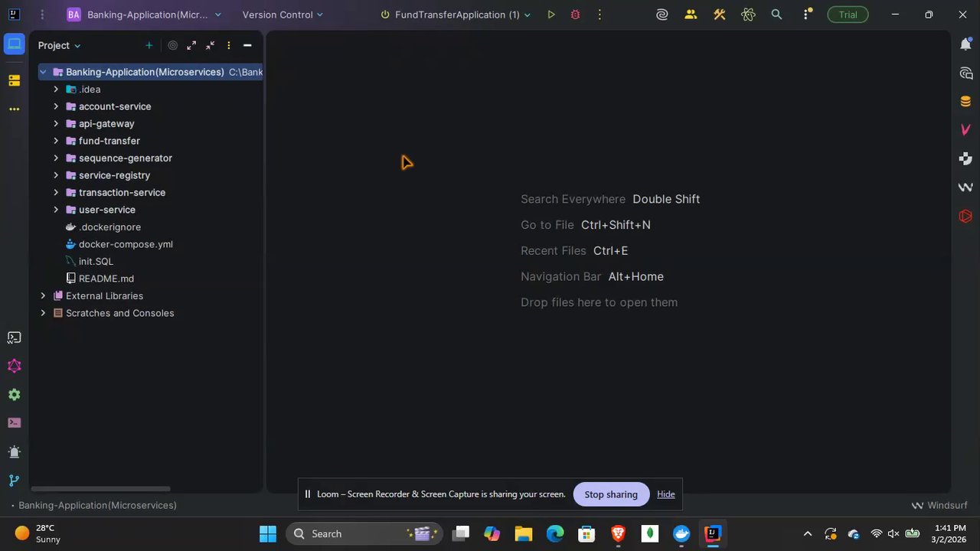Click the taskbar Search box
The height and width of the screenshot is (551, 980).
(x=364, y=533)
